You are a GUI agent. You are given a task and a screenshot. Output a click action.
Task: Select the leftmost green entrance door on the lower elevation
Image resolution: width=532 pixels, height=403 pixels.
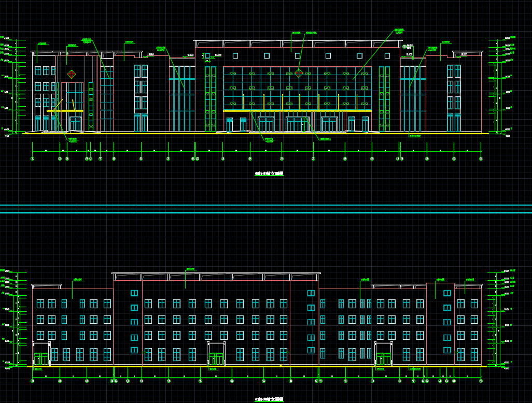pos(41,359)
